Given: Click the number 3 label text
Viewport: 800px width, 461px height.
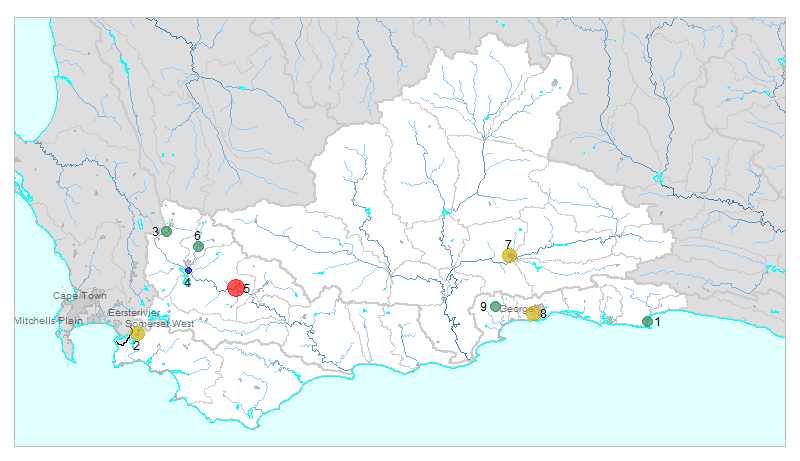Looking at the screenshot, I should point(155,232).
